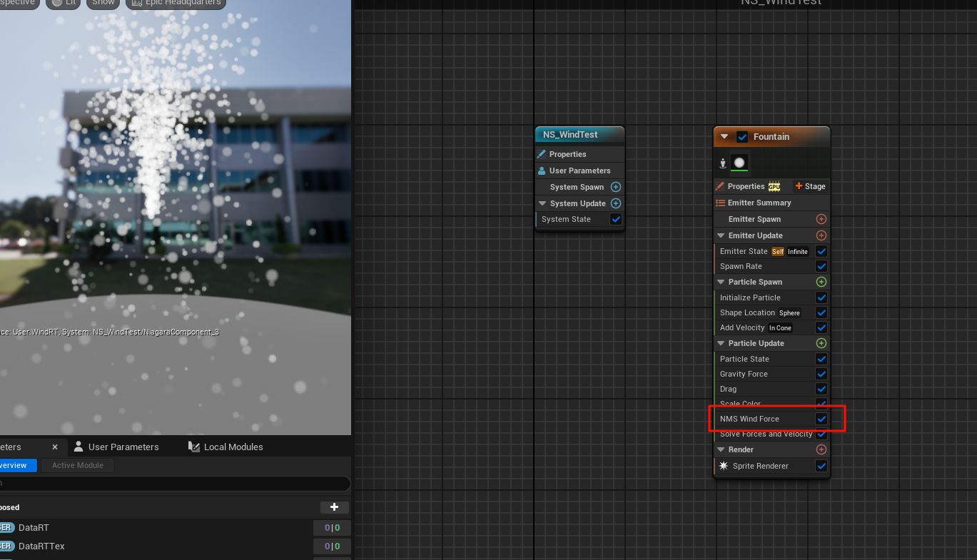Toggle the Fountain emitter enabled checkbox
Image resolution: width=977 pixels, height=560 pixels.
(x=742, y=137)
